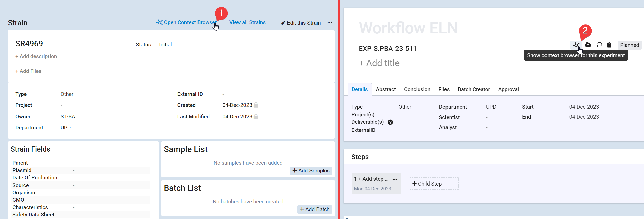644x219 pixels.
Task: Click the lock icon next to Last Modified
Action: 256,116
